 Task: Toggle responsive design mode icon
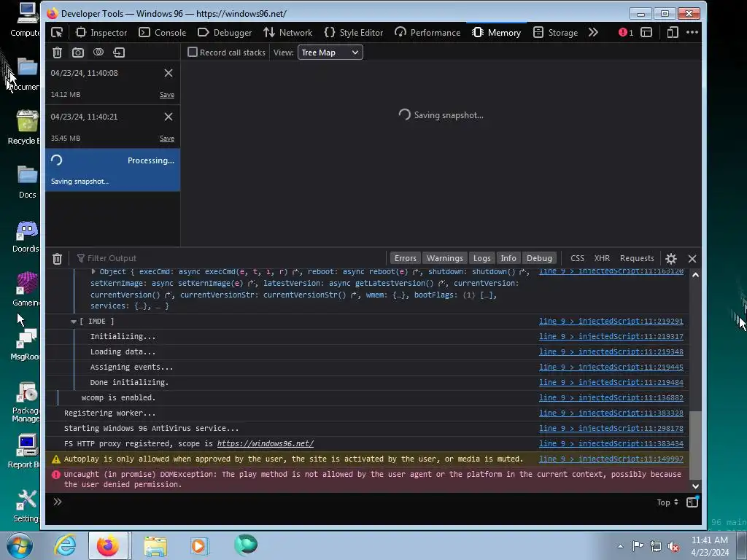coord(672,32)
